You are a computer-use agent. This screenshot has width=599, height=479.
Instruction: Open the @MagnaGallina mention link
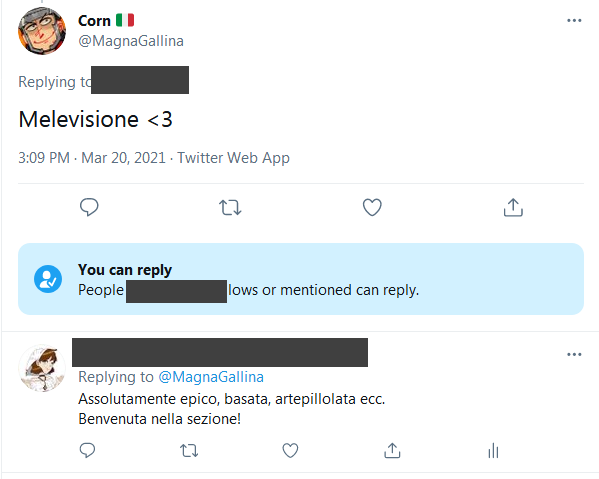pos(211,377)
